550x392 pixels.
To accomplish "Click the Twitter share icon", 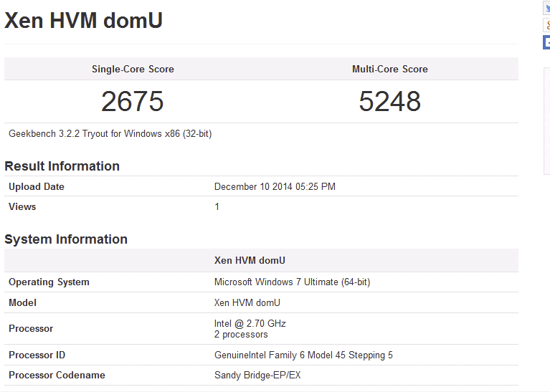I will 546,9.
